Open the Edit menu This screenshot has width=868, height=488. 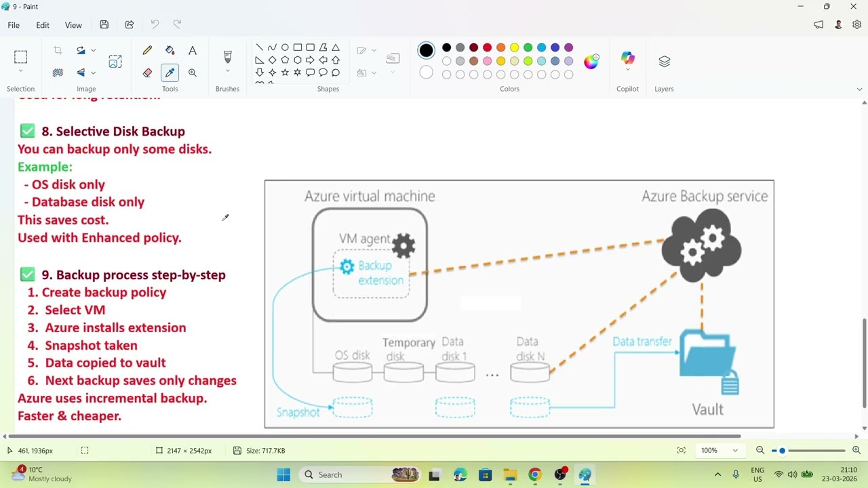pos(43,25)
